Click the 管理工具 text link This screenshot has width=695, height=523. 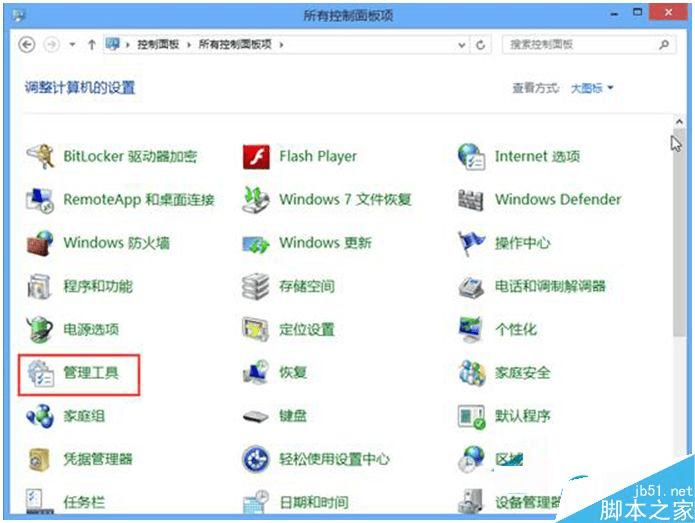coord(91,372)
